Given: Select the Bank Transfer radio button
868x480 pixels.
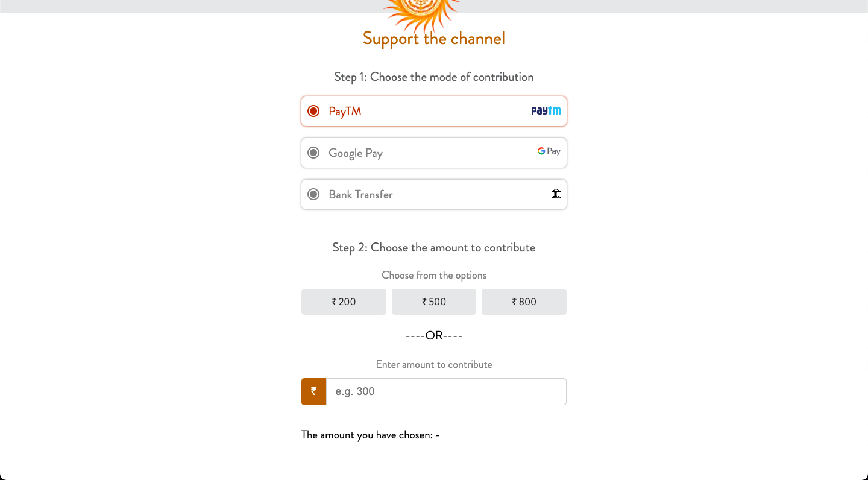Looking at the screenshot, I should coord(313,194).
